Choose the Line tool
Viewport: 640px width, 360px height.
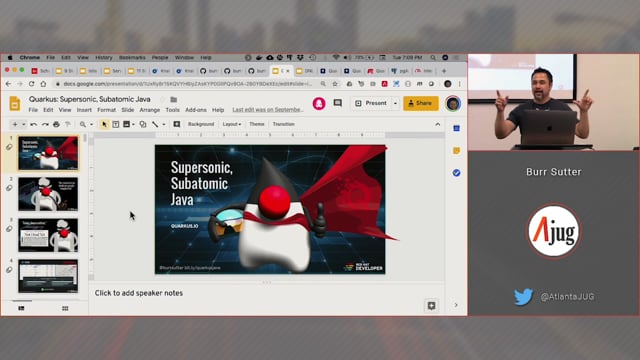click(155, 124)
